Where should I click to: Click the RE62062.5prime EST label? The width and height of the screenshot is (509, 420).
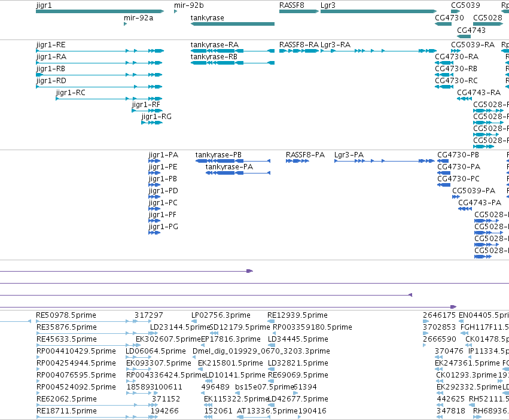tap(66, 399)
